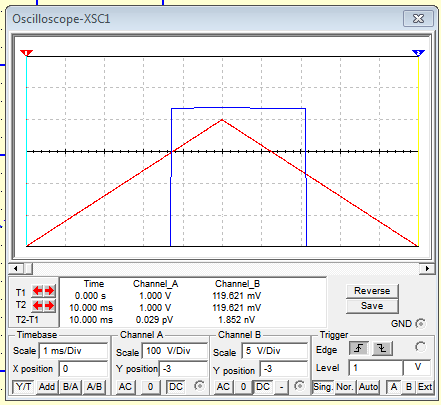
Task: Click the Timebase Scale field
Action: click(73, 351)
